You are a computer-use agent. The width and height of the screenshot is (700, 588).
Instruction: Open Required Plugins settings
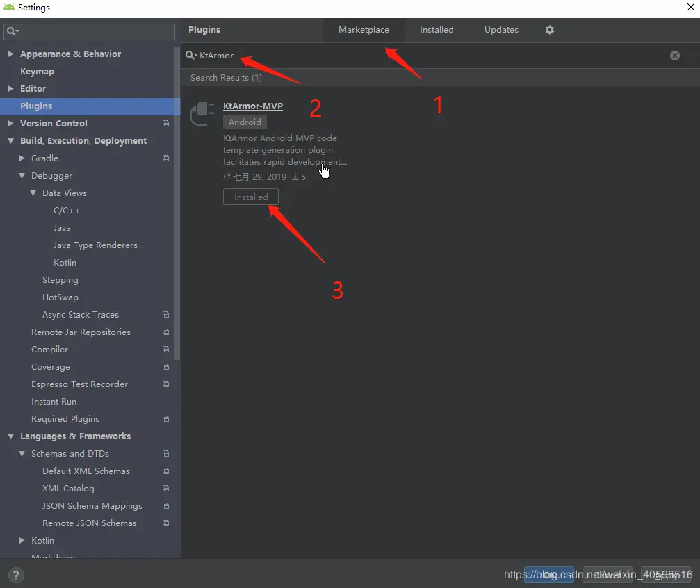coord(65,419)
